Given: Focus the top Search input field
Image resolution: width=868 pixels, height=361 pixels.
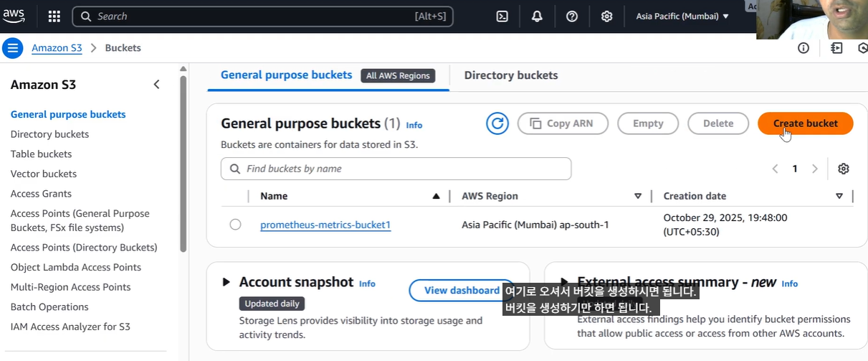Looking at the screenshot, I should coord(263,16).
